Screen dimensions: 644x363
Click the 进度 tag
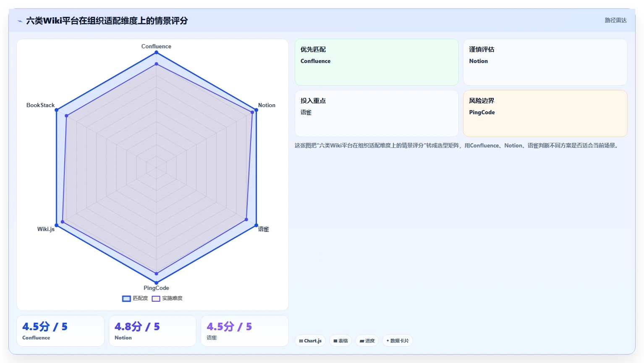367,341
